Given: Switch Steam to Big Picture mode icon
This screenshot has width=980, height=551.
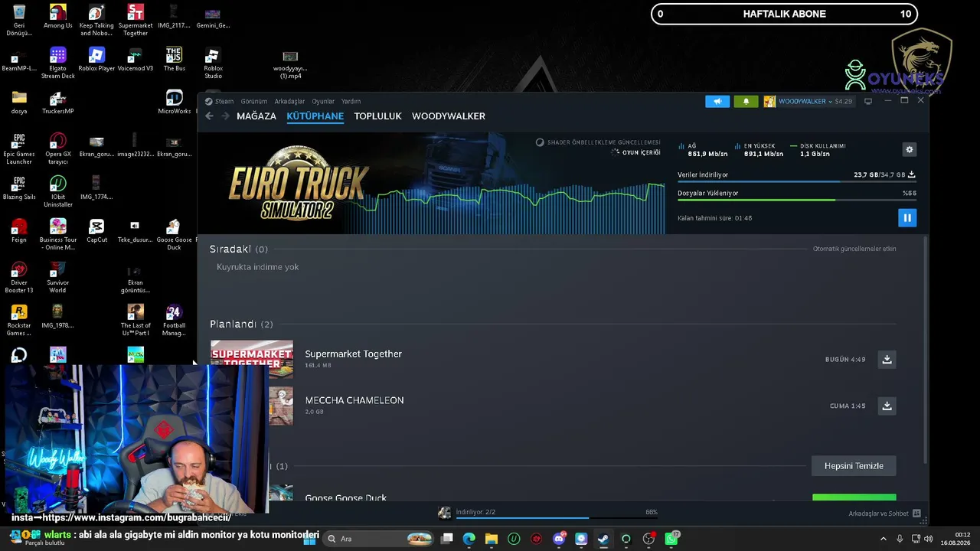Looking at the screenshot, I should pyautogui.click(x=868, y=101).
